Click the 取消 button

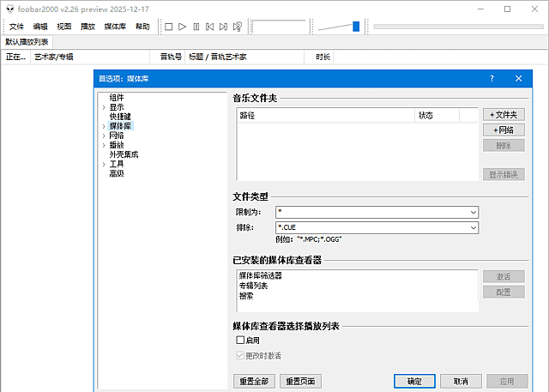(461, 381)
